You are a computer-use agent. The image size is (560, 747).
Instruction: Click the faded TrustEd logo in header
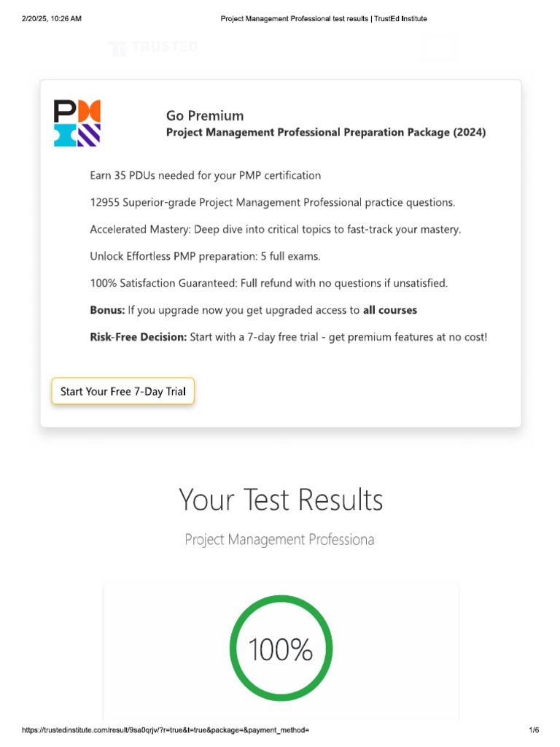[152, 49]
